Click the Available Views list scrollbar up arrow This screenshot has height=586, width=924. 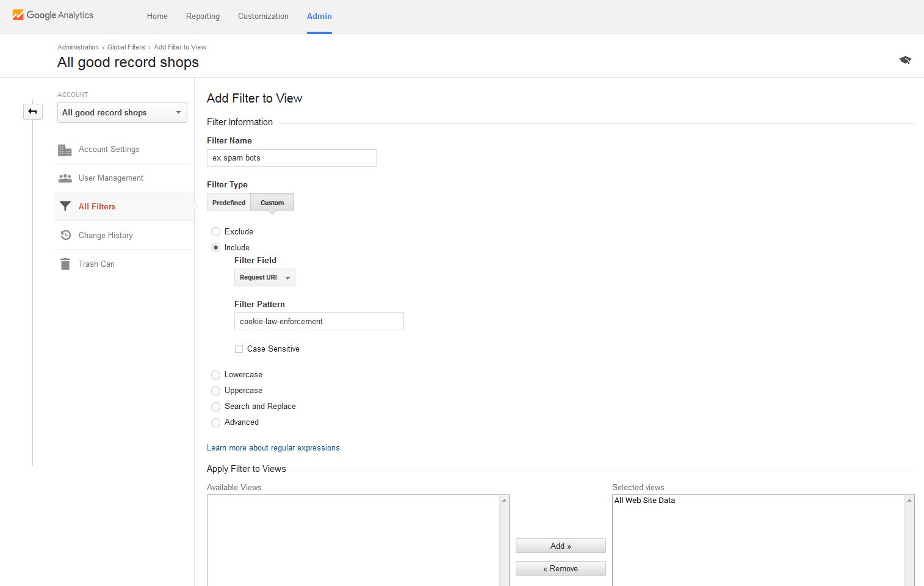(x=504, y=501)
